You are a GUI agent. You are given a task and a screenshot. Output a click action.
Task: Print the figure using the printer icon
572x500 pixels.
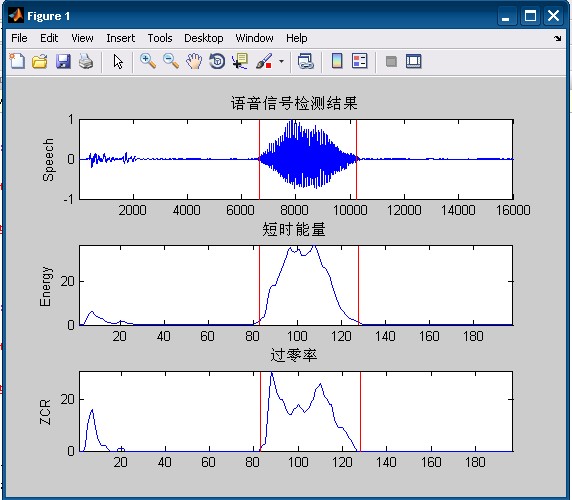(x=86, y=61)
